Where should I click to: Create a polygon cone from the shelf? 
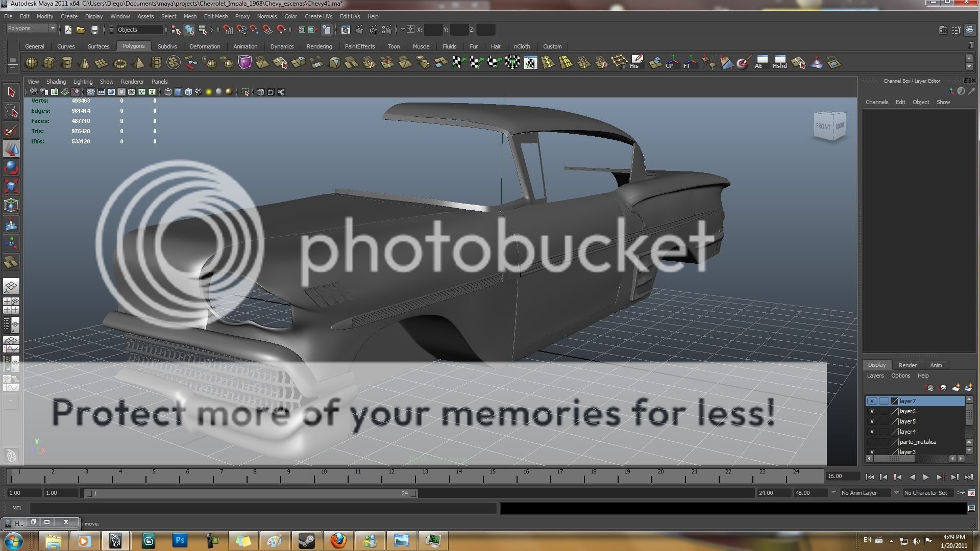tap(84, 63)
